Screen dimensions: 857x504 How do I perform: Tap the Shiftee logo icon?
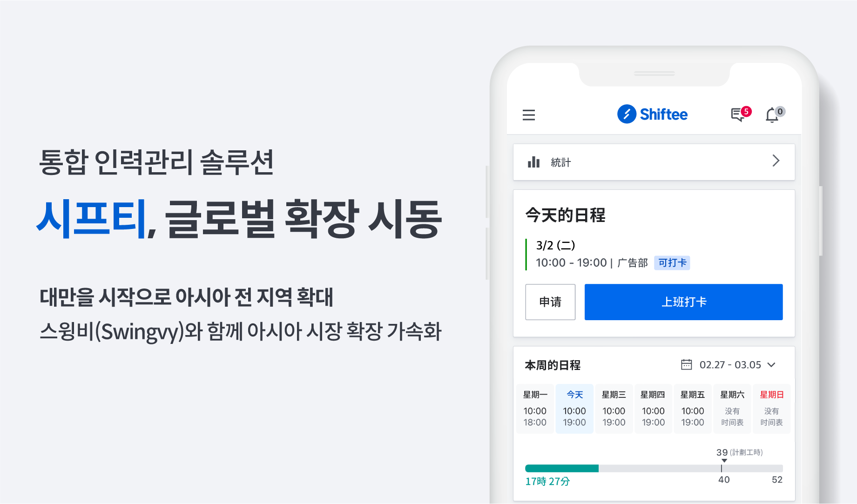pos(627,114)
